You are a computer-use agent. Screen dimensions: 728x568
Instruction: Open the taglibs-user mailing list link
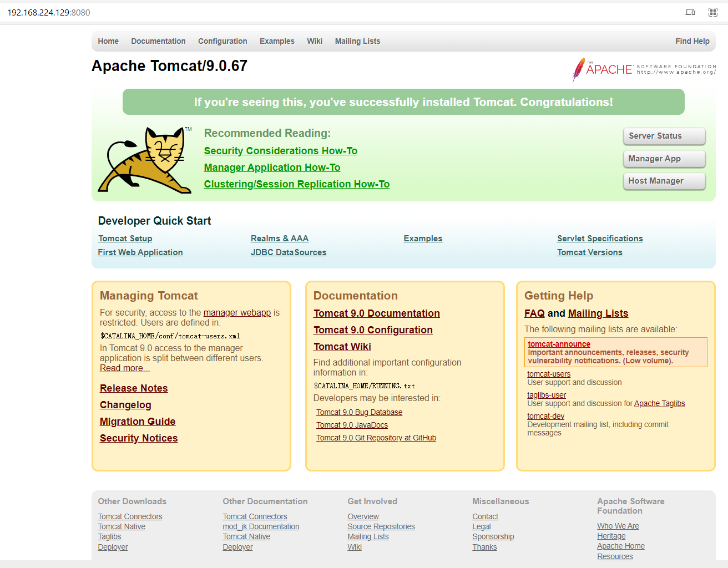(x=547, y=395)
